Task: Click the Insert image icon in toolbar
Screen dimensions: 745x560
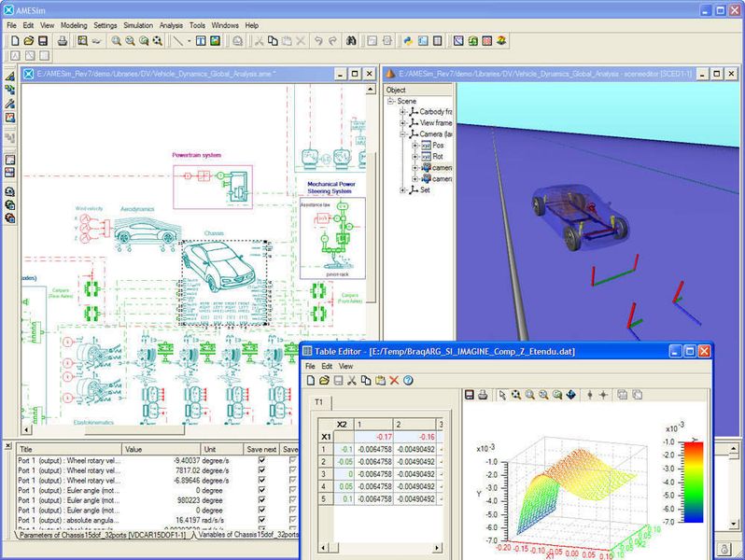Action: pos(216,41)
